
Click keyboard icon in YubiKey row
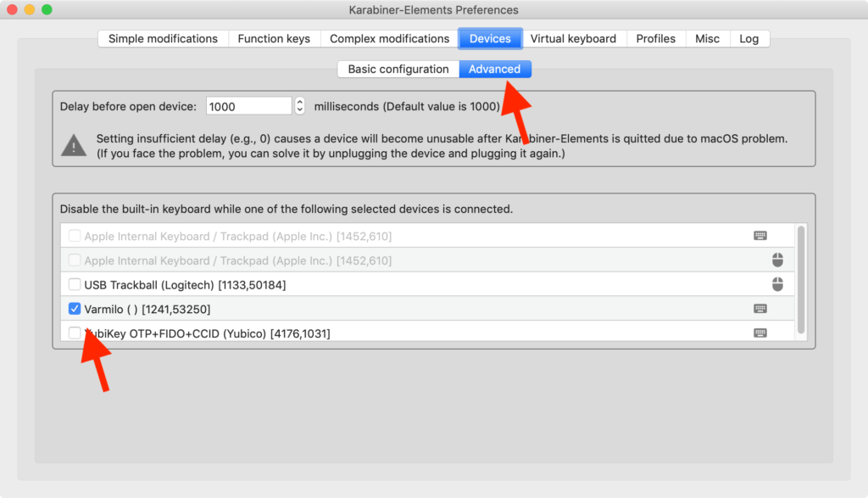click(x=760, y=333)
